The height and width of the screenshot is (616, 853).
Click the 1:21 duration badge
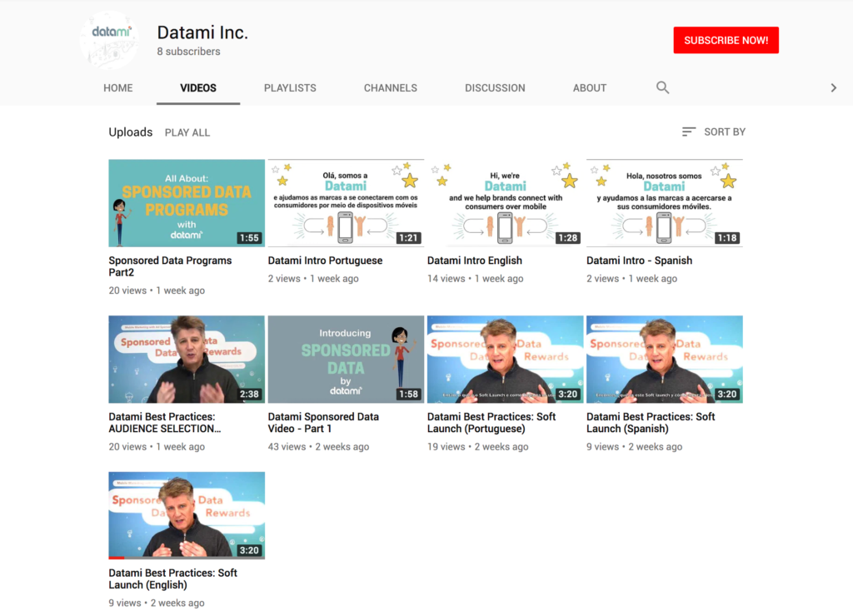(408, 237)
